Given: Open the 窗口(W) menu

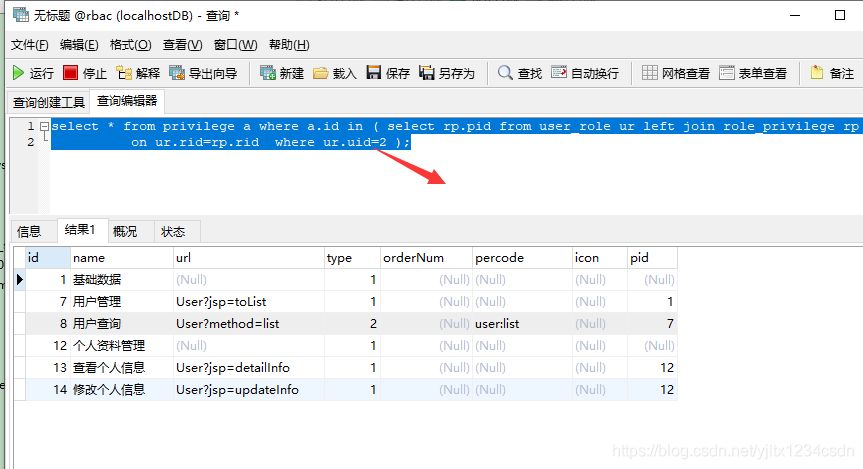Looking at the screenshot, I should [x=236, y=45].
